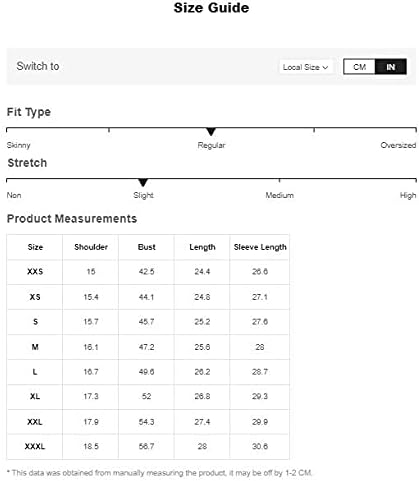Click the Sleeve Length column header
The height and width of the screenshot is (481, 419).
click(x=260, y=247)
